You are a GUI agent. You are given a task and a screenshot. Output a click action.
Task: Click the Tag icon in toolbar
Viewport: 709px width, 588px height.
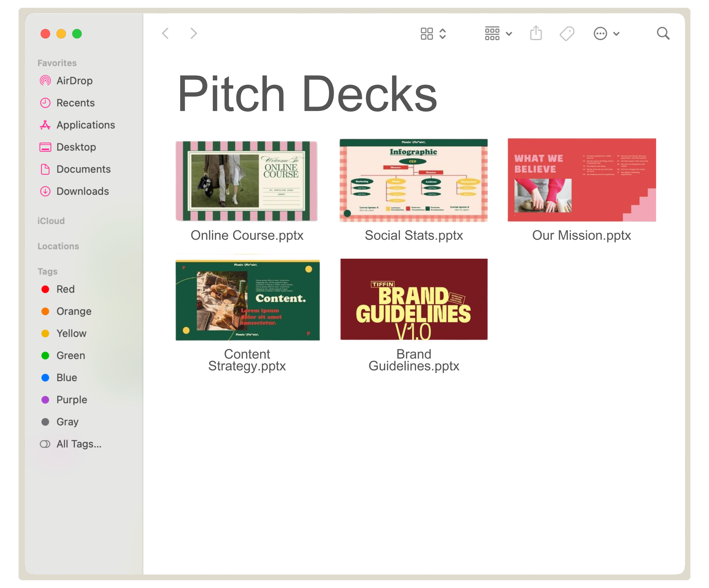pyautogui.click(x=567, y=33)
